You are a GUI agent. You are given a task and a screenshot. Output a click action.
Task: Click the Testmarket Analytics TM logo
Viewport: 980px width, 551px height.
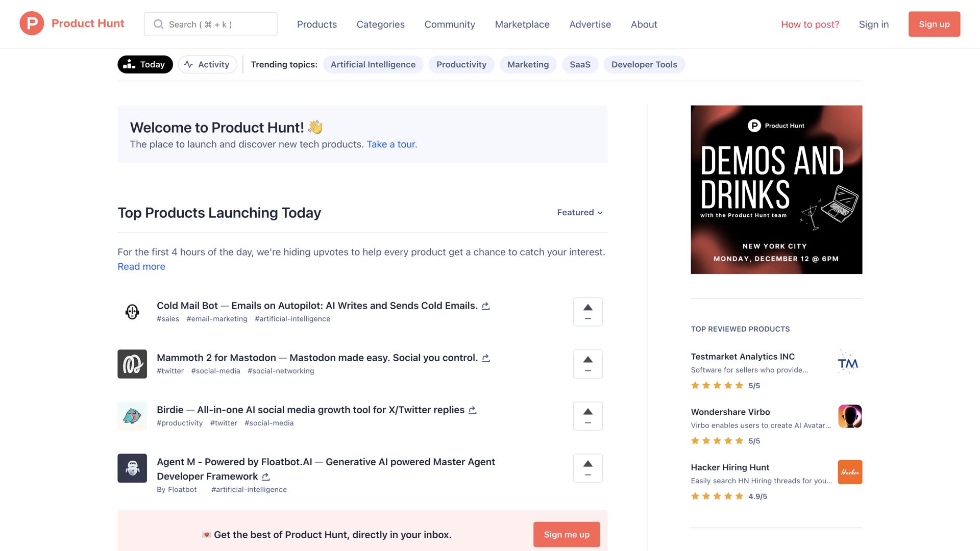(x=849, y=363)
